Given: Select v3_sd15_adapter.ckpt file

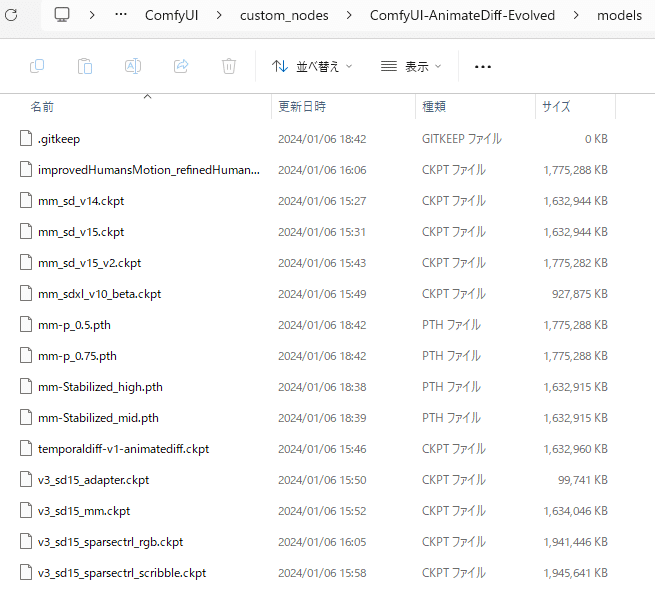Looking at the screenshot, I should point(94,480).
